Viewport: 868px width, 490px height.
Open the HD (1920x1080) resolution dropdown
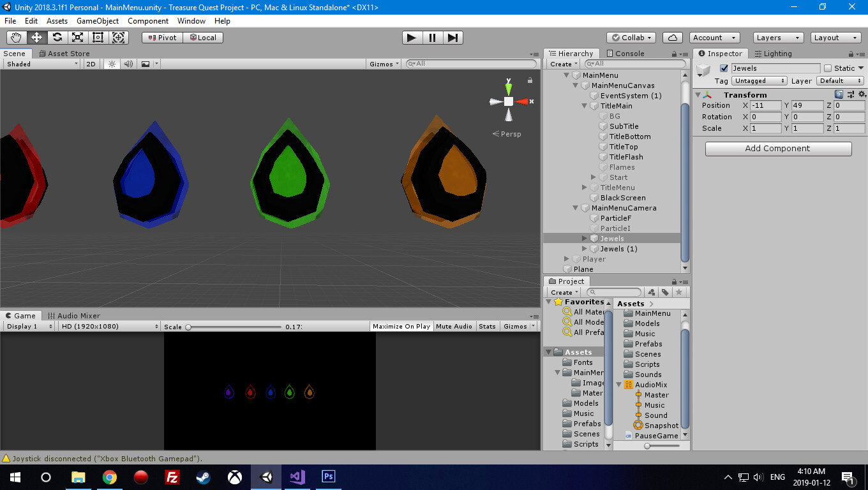tap(110, 326)
